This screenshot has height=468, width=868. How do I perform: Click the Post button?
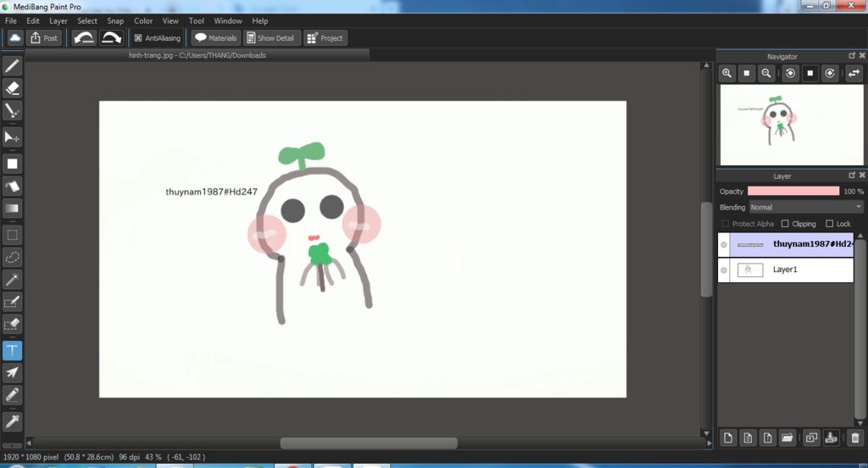[x=44, y=37]
